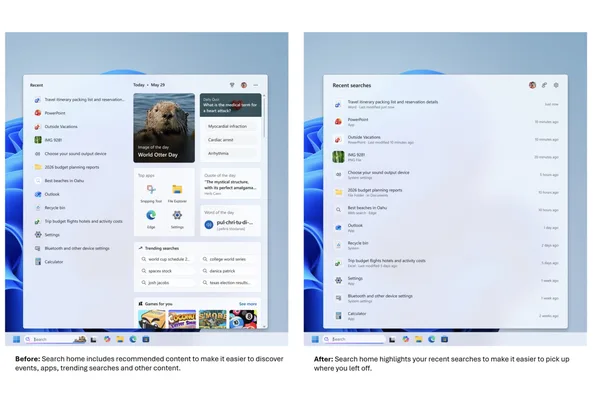The width and height of the screenshot is (600, 400).
Task: Open Trip budget flights hotels in After panel
Action: (445, 263)
